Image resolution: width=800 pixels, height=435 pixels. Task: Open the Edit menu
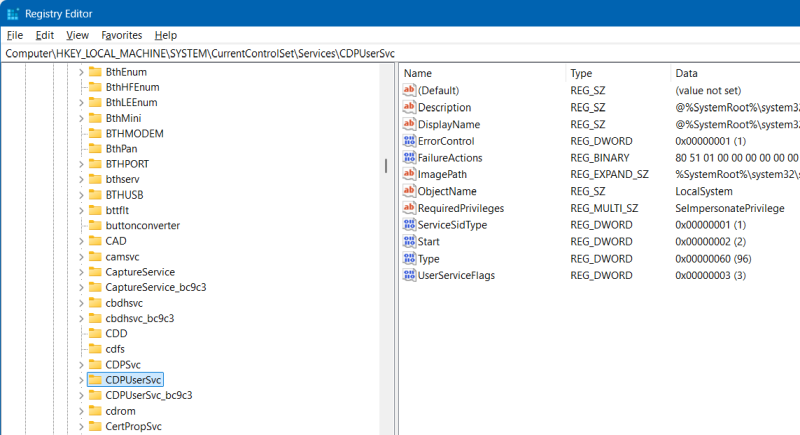pos(45,35)
